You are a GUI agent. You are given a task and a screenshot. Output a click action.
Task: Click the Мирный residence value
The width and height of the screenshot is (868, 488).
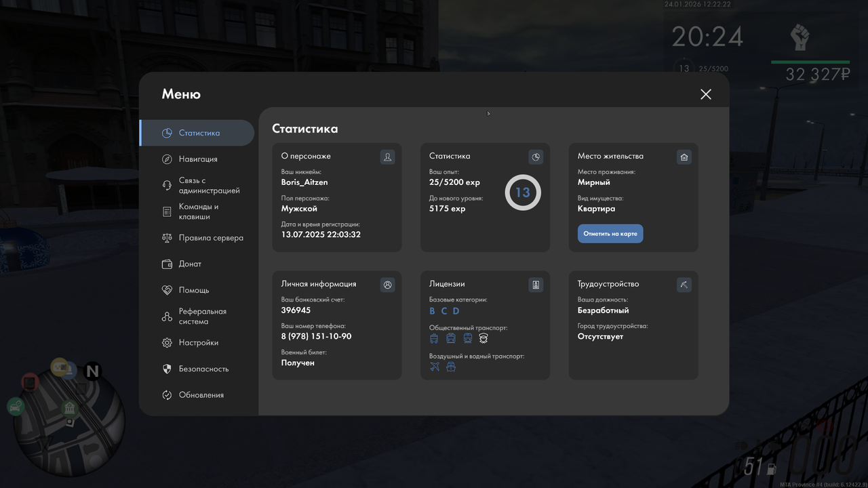(x=594, y=182)
